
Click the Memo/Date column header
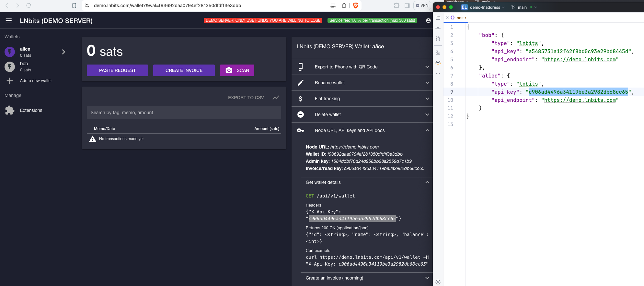[104, 129]
